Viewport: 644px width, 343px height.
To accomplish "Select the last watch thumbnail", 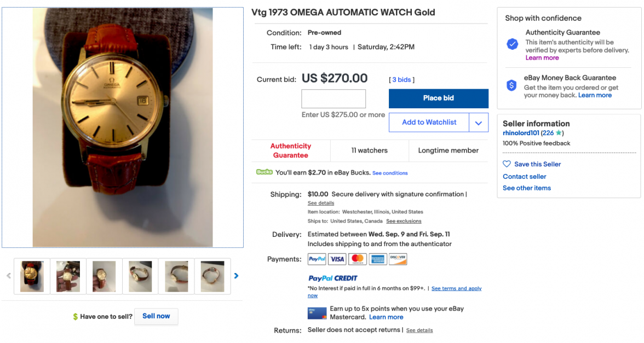I will [x=212, y=276].
